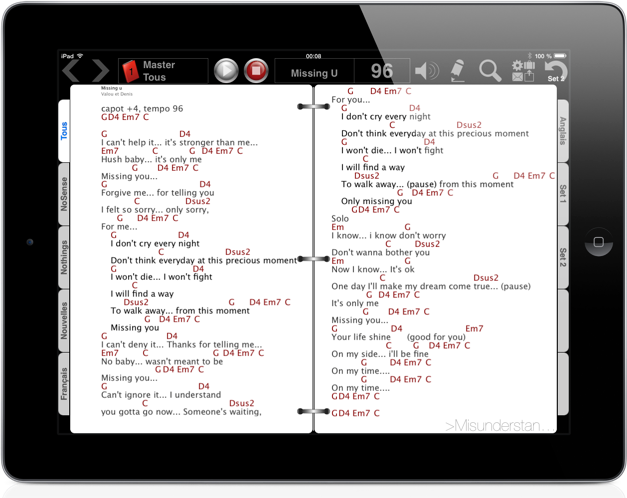This screenshot has height=498, width=627.
Task: Tap lyric 'No baby... wasn't meant to be'
Action: click(x=162, y=361)
